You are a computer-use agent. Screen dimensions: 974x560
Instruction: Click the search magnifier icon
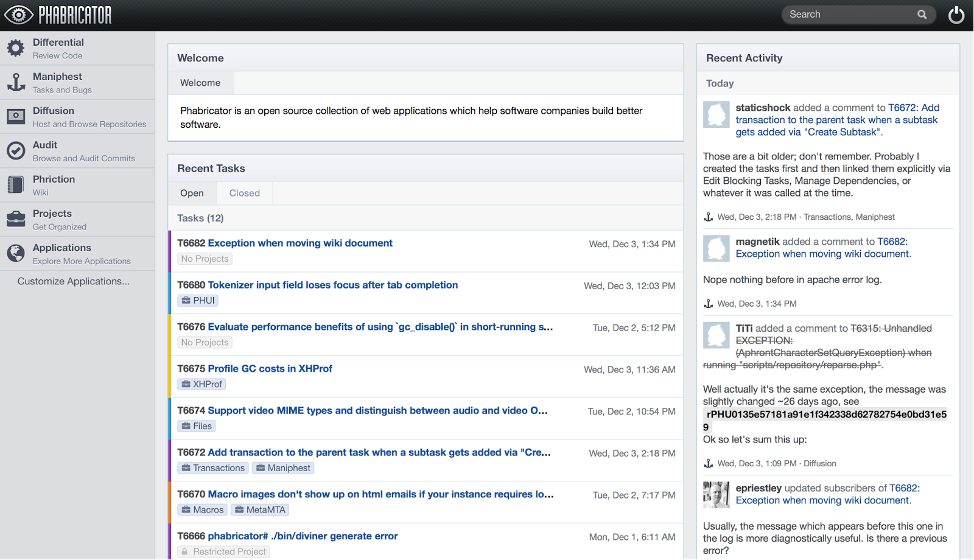pos(922,15)
